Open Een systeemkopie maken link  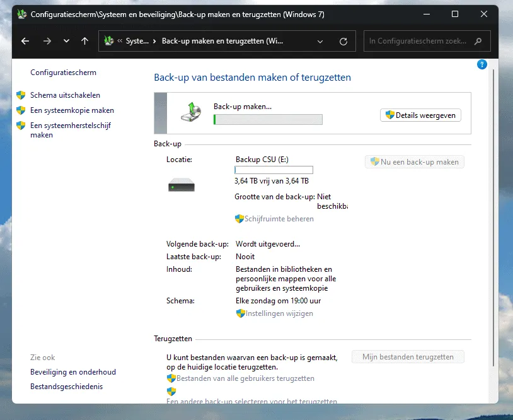(x=72, y=110)
